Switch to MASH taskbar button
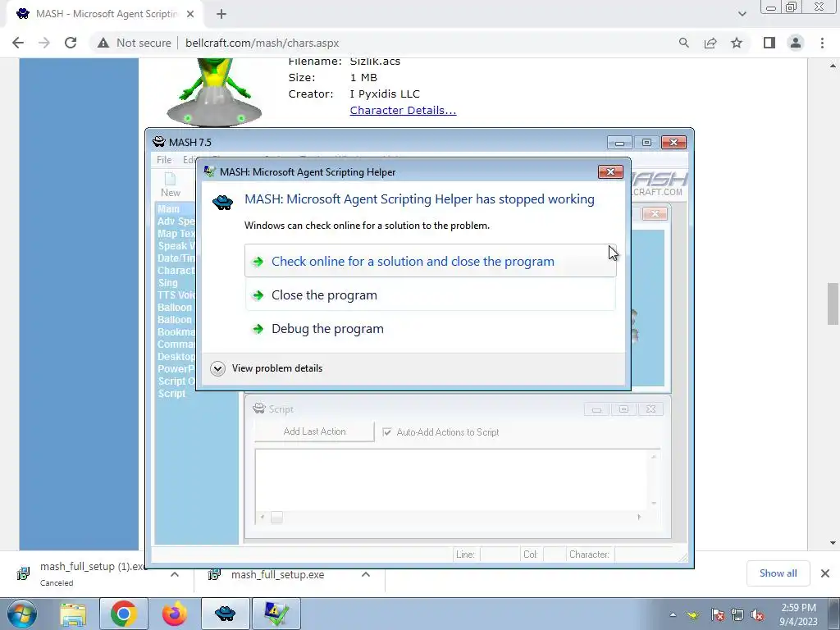This screenshot has height=630, width=840. [x=225, y=614]
